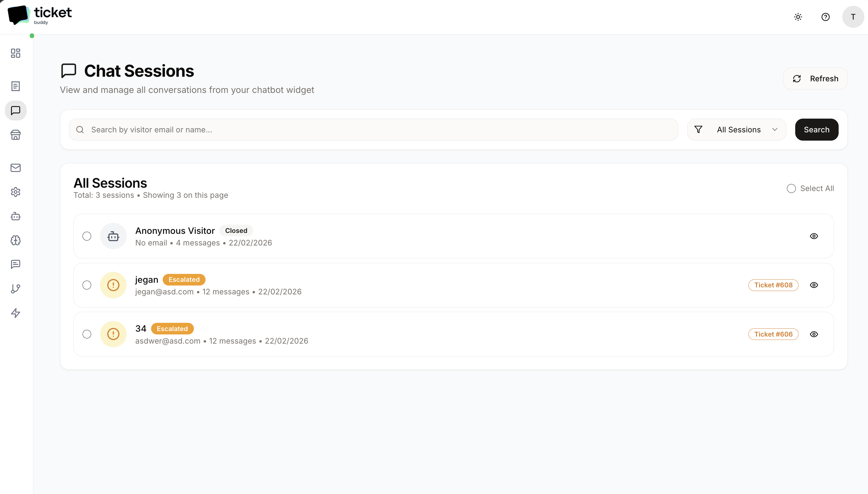Open the email section from the sidebar
Viewport: 868px width, 494px height.
[x=16, y=168]
